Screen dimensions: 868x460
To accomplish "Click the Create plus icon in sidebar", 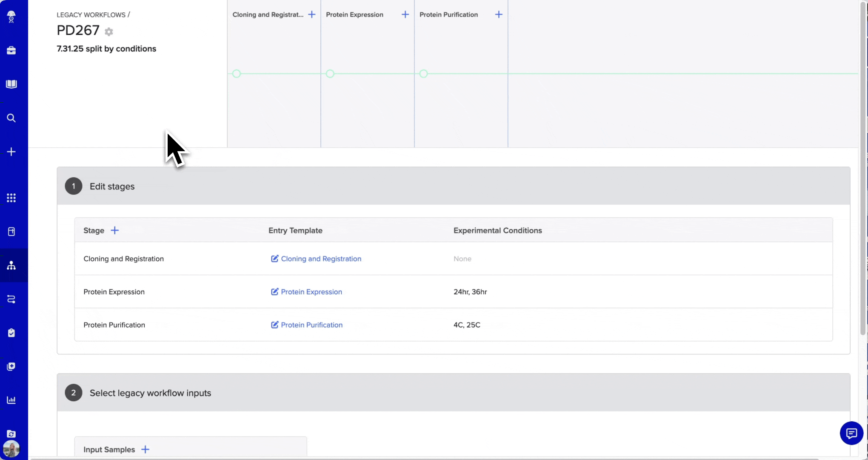I will [11, 152].
